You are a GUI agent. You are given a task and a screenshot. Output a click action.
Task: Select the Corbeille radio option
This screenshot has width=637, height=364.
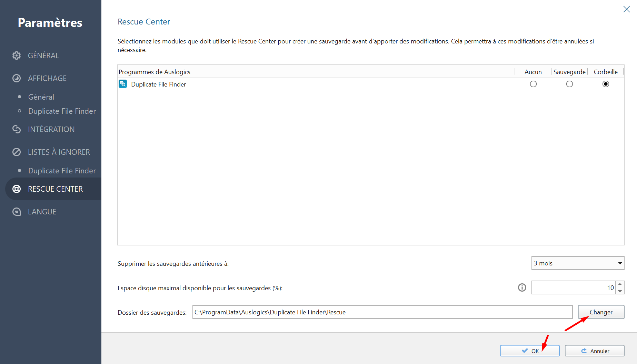(606, 84)
